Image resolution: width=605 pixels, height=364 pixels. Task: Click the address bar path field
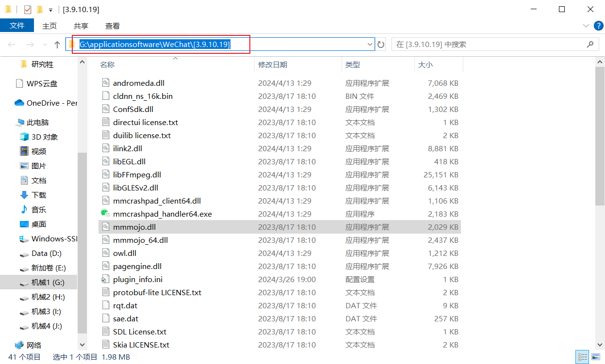(220, 45)
